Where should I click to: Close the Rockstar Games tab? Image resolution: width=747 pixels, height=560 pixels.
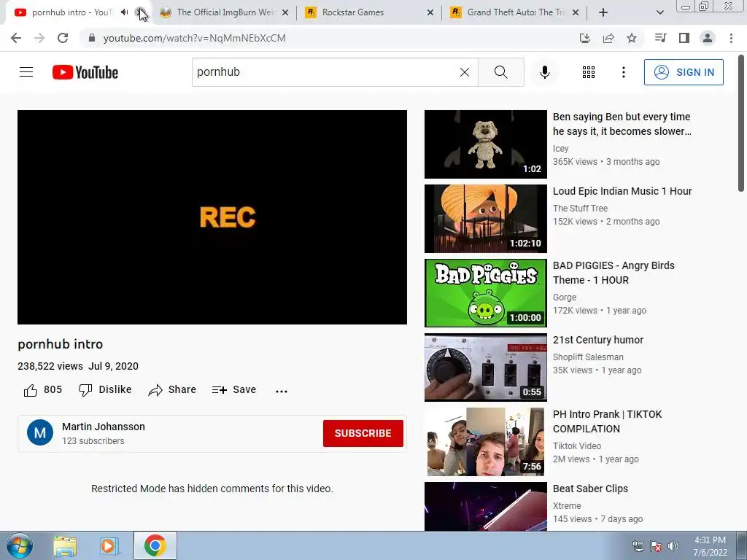pos(430,12)
